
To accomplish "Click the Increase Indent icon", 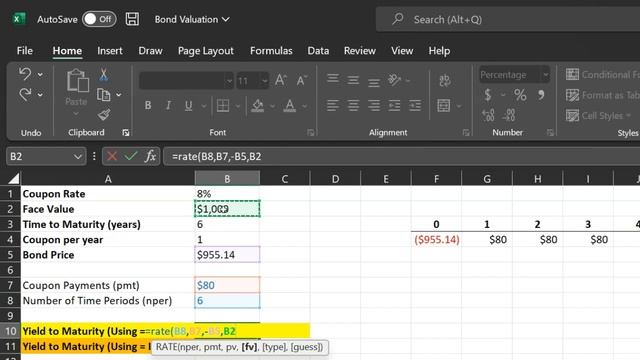I will [x=415, y=106].
